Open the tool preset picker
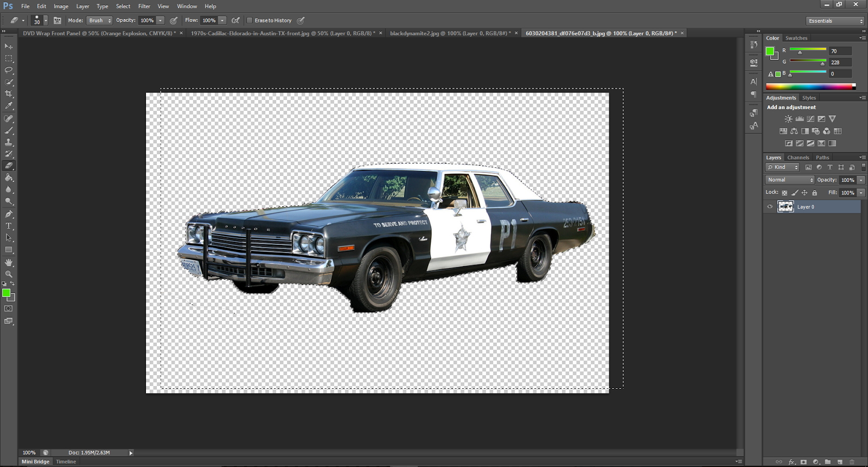The height and width of the screenshot is (467, 868). (x=17, y=20)
